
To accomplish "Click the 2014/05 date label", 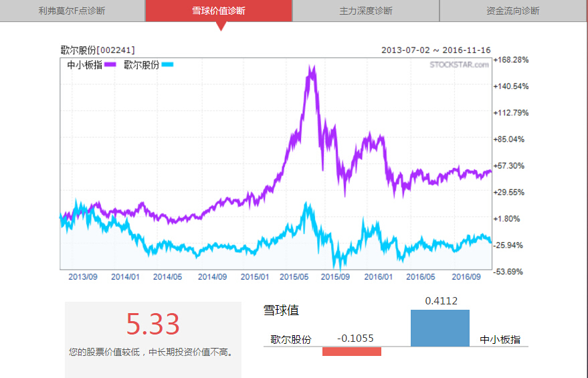I will (x=167, y=277).
